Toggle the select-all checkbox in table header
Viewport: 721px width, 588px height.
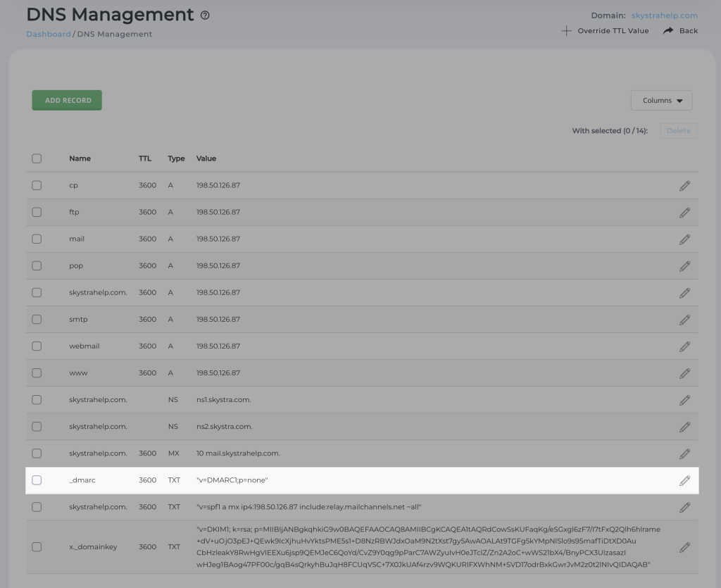click(x=37, y=158)
